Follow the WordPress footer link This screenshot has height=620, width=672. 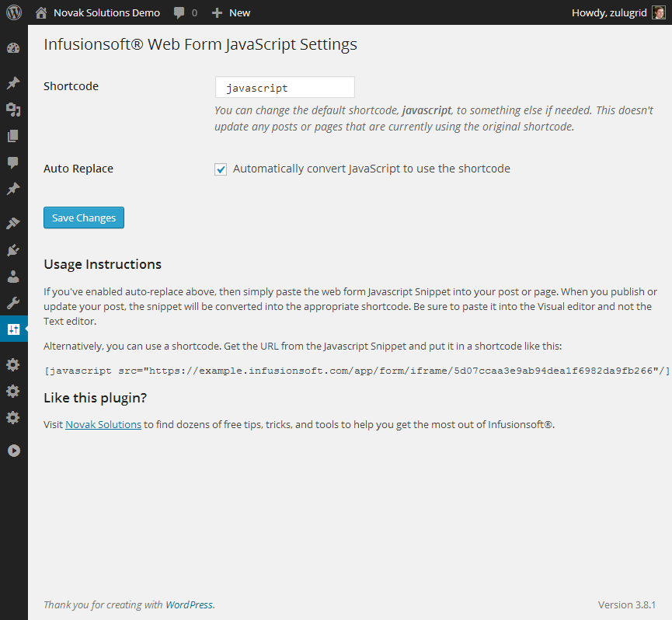coord(189,604)
